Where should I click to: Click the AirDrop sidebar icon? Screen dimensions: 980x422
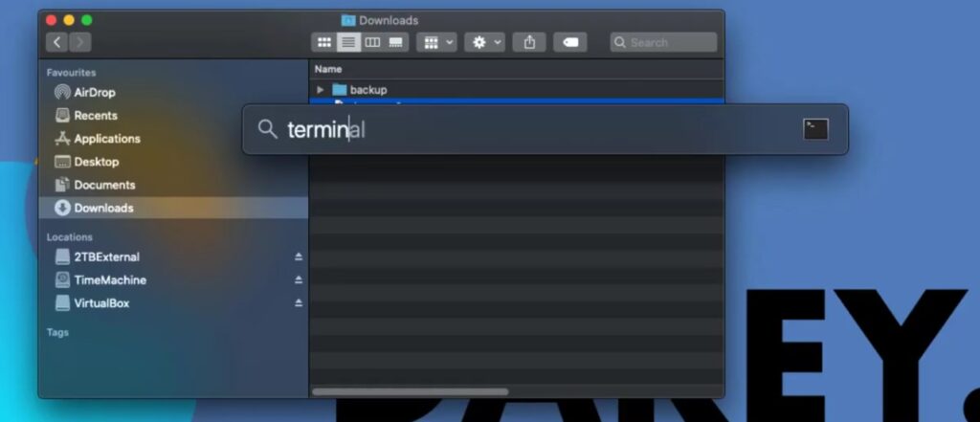[x=62, y=93]
